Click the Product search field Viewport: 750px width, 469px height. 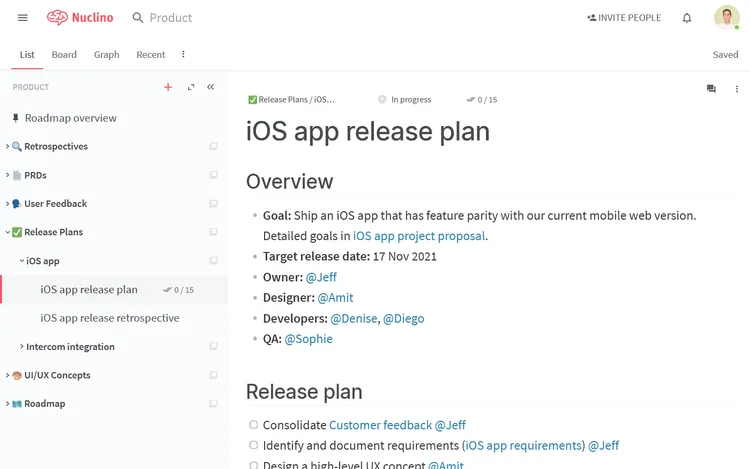(x=171, y=18)
